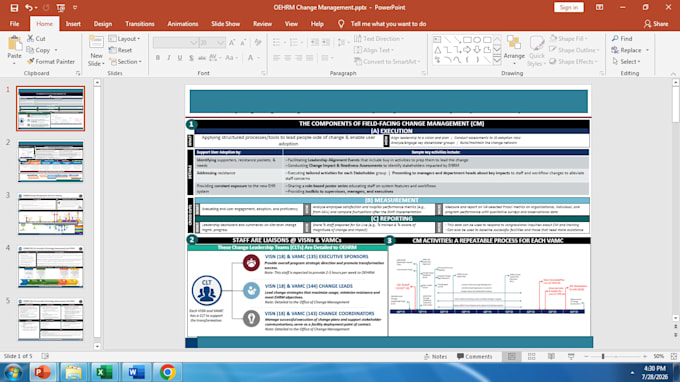Open the File tab
This screenshot has width=680, height=382.
point(14,24)
